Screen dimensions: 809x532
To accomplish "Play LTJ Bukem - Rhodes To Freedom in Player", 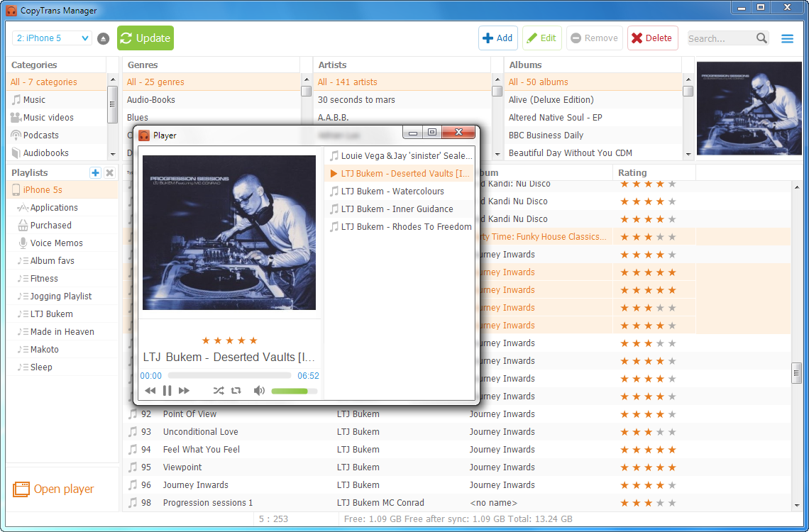I will point(400,227).
